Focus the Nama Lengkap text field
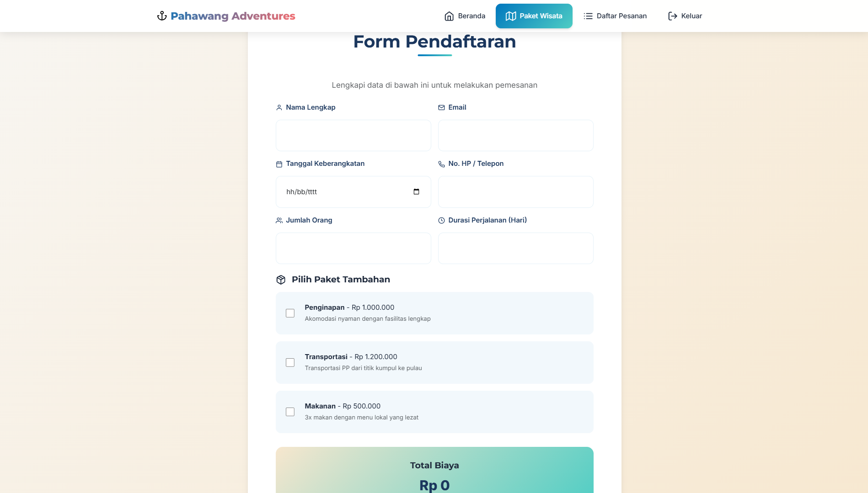 (x=353, y=135)
